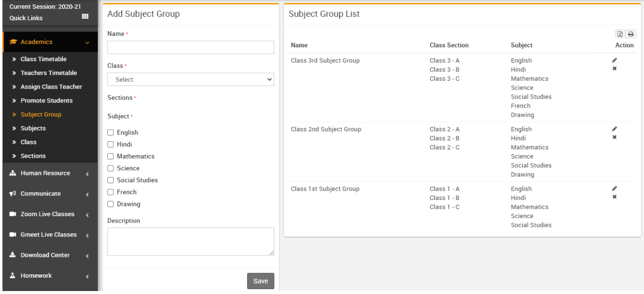Edit Class 2nd Subject Group pencil icon
The height and width of the screenshot is (294, 644).
[614, 129]
